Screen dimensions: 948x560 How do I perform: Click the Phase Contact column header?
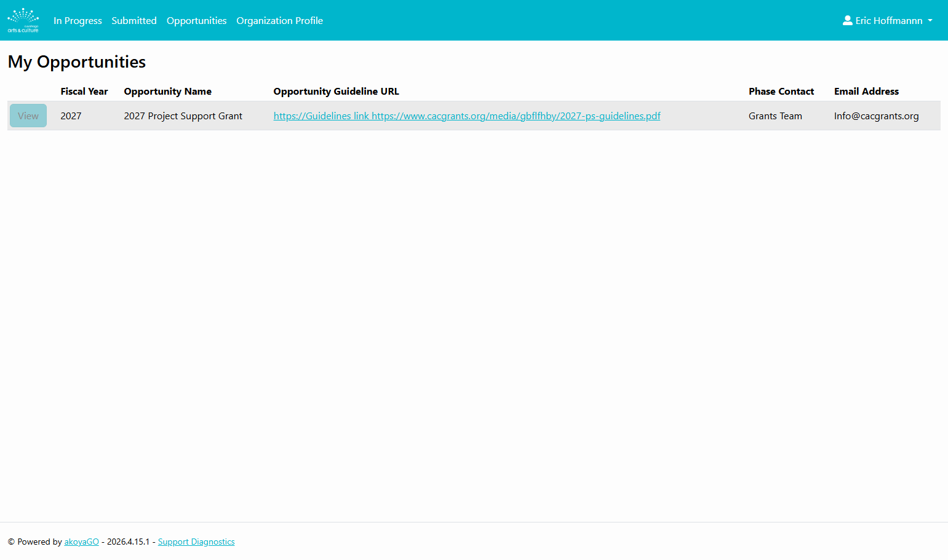coord(781,91)
